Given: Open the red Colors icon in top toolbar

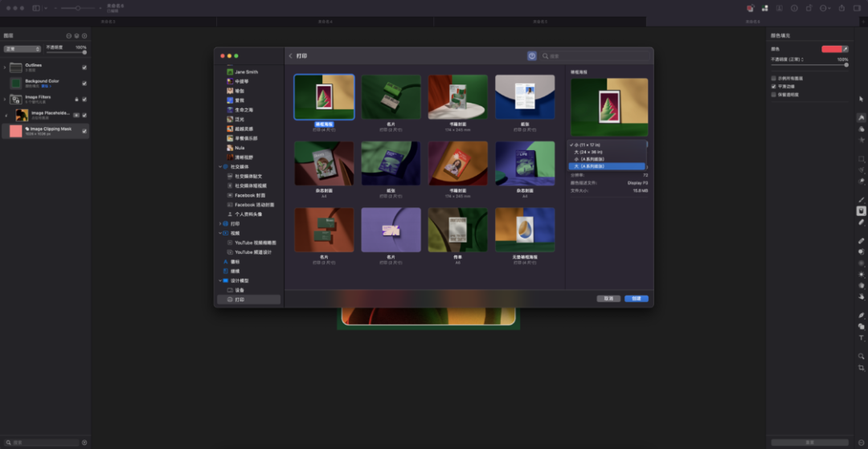Looking at the screenshot, I should 750,8.
